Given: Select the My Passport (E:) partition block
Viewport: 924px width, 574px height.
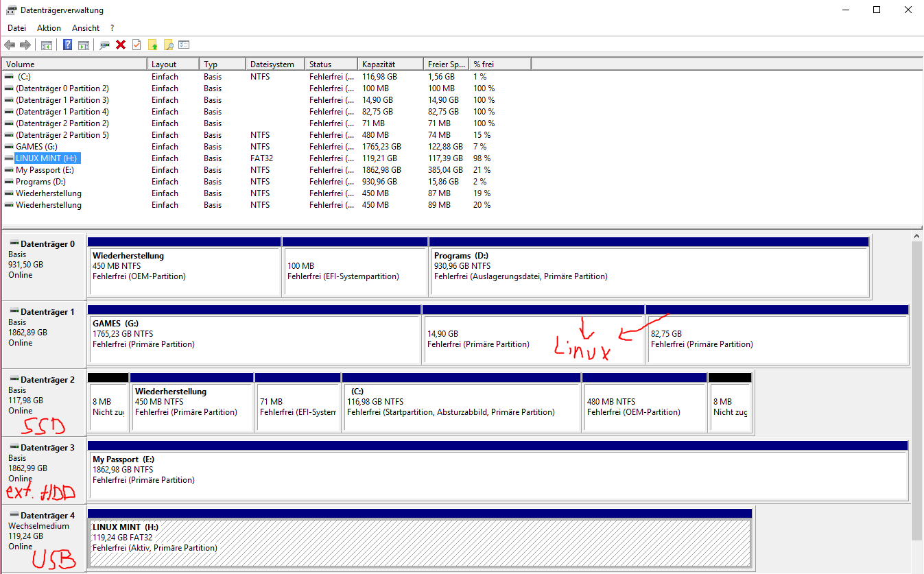Looking at the screenshot, I should pyautogui.click(x=498, y=470).
